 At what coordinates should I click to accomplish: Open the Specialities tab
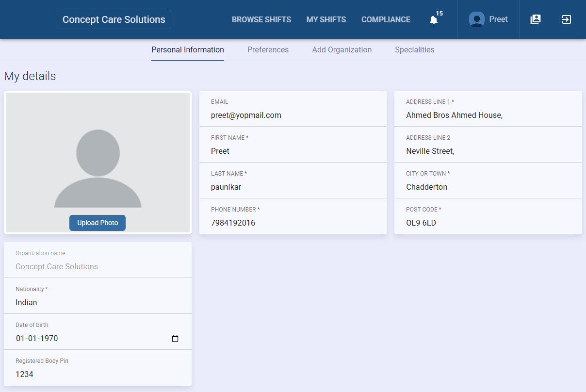pyautogui.click(x=415, y=49)
